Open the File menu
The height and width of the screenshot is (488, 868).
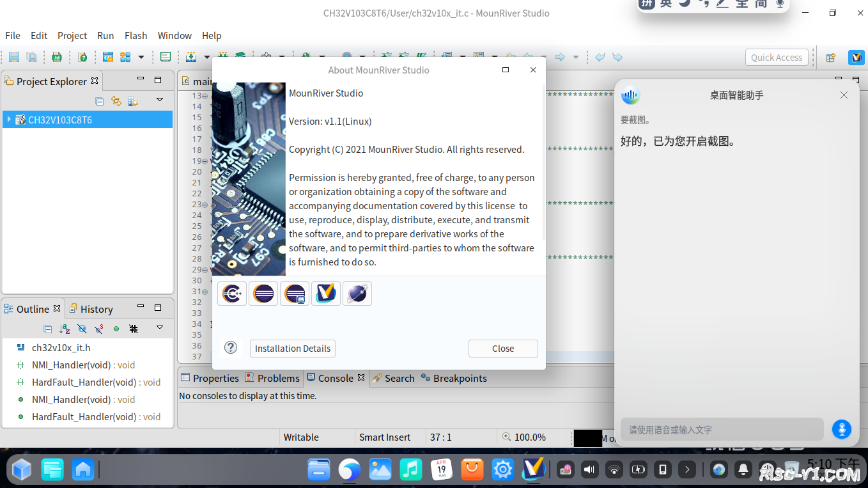click(13, 36)
